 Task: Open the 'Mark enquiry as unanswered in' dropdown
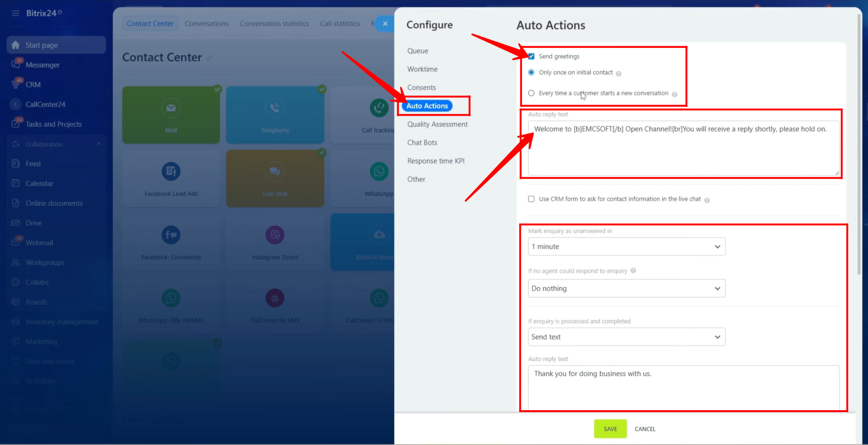click(626, 246)
